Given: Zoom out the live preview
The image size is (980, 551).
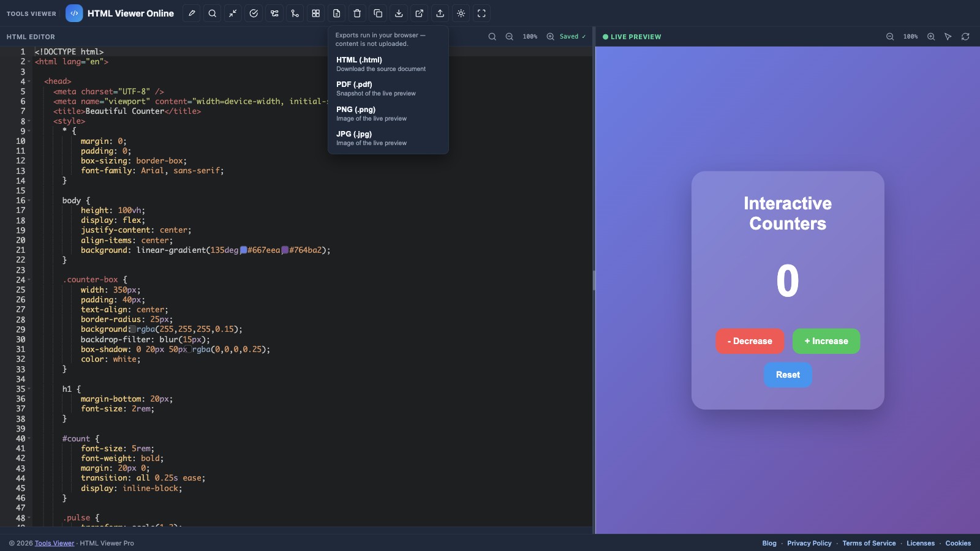Looking at the screenshot, I should click(x=890, y=37).
